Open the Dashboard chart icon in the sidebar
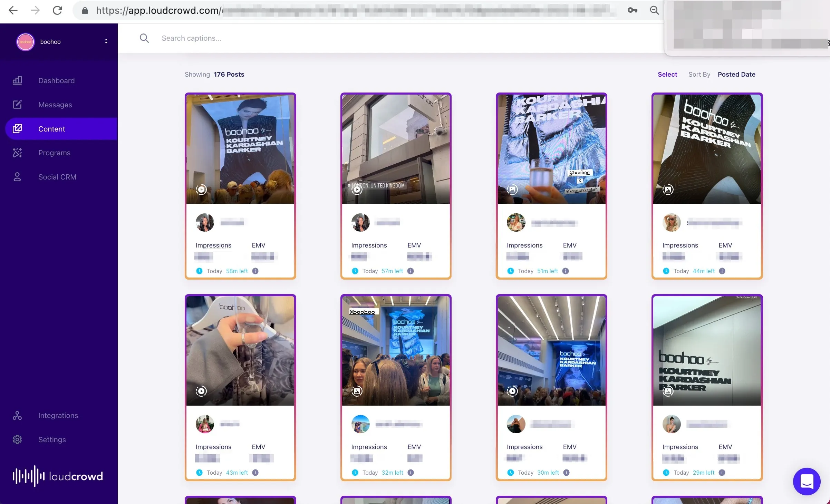This screenshot has width=830, height=504. coord(17,80)
